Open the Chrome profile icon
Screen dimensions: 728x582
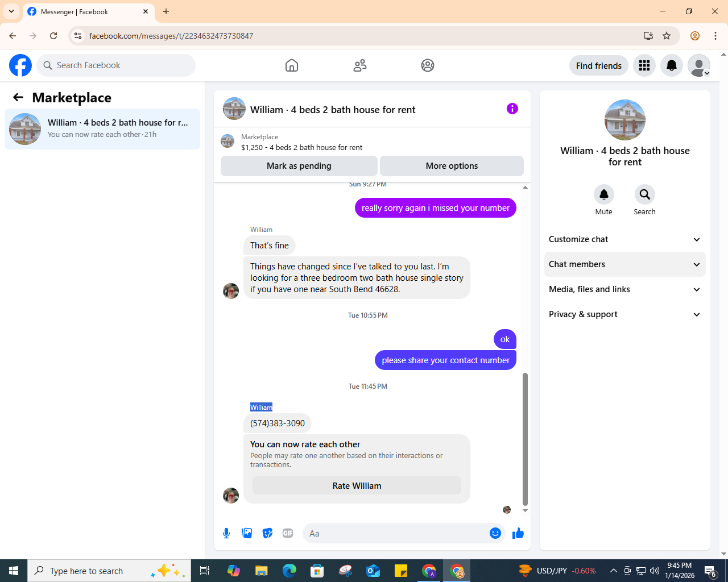pos(695,36)
